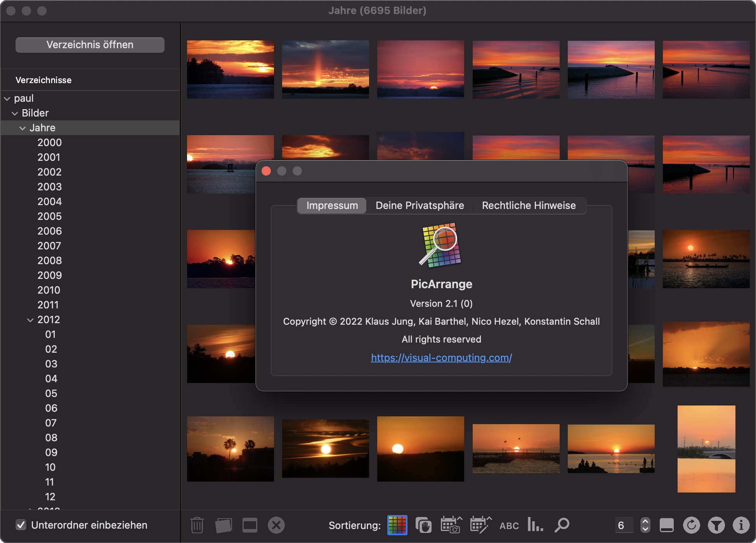Click the trash delete icon
Image resolution: width=756 pixels, height=543 pixels.
tap(197, 525)
